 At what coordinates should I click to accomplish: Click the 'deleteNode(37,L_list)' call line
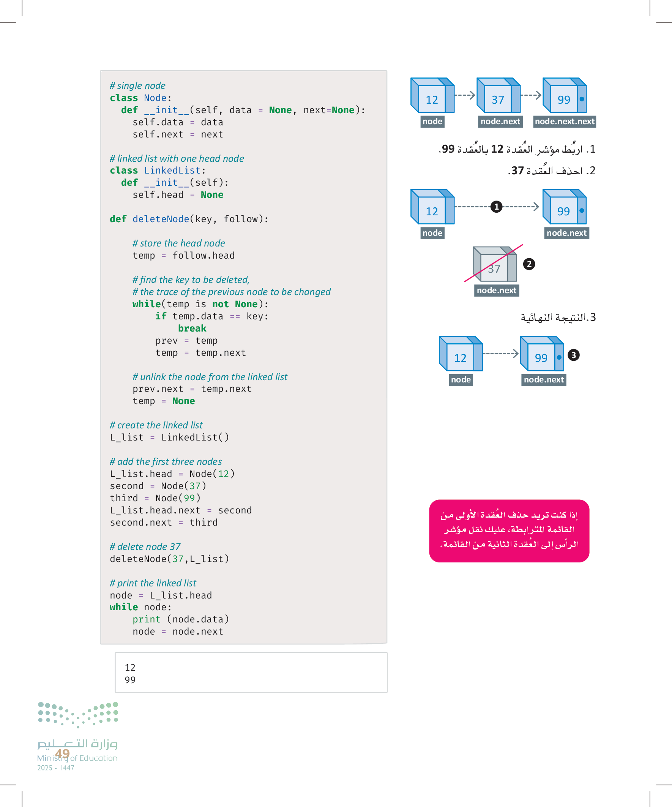tap(169, 559)
